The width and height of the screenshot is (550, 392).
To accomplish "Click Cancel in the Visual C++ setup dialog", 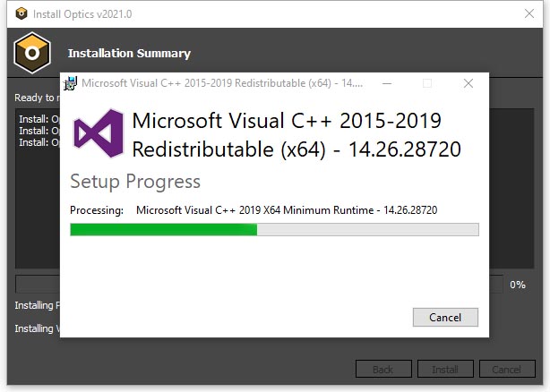I will 445,318.
